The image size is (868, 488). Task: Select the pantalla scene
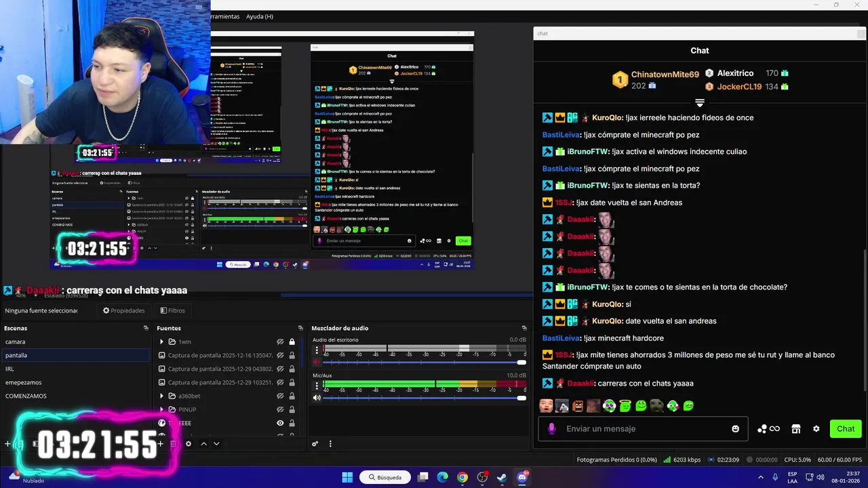pos(75,355)
